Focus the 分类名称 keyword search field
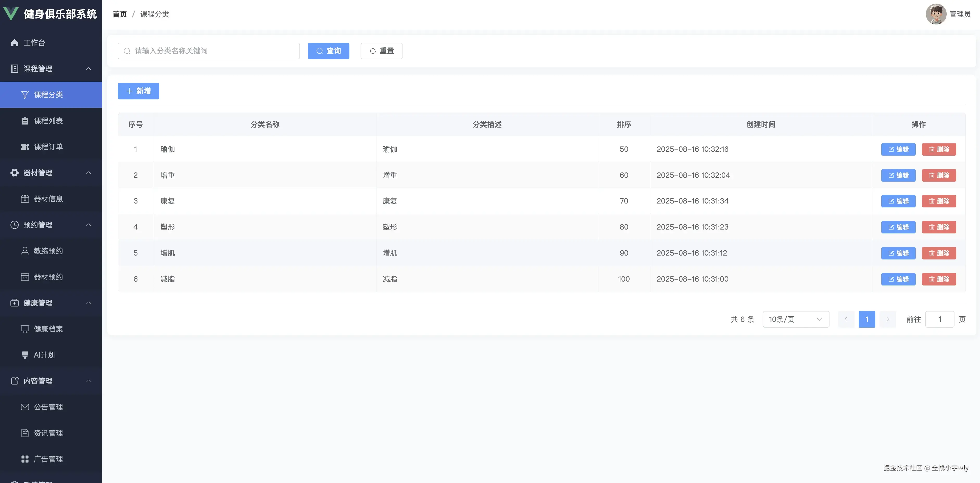The height and width of the screenshot is (483, 980). [x=213, y=51]
